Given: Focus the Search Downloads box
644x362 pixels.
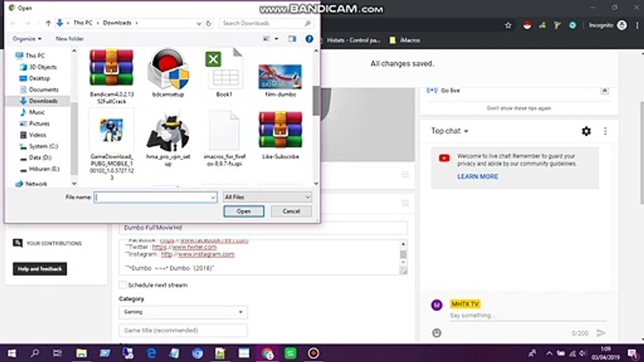Looking at the screenshot, I should 267,23.
